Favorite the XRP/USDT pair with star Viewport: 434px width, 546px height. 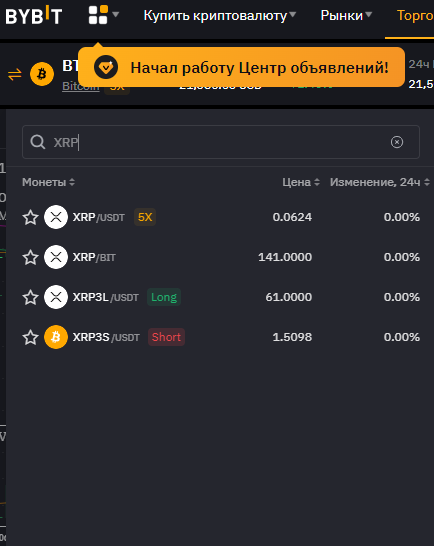coord(30,217)
